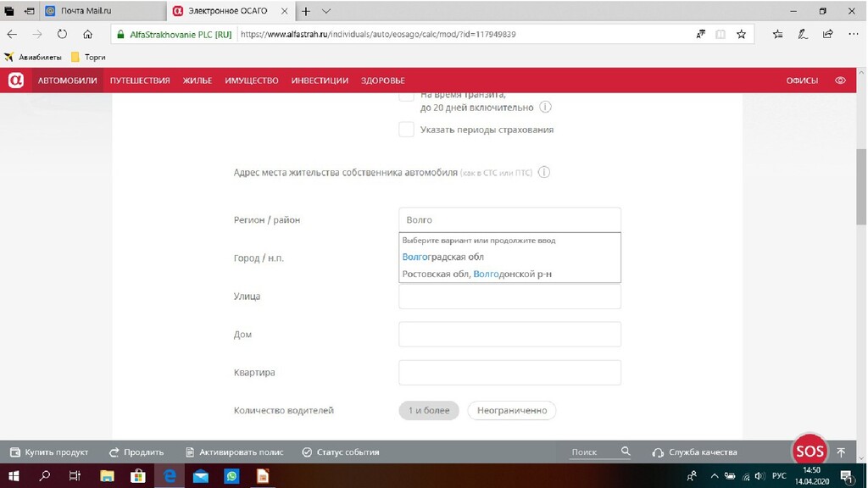The height and width of the screenshot is (488, 868).
Task: Click the AlfaStrakhovanie logo icon
Action: click(15, 80)
